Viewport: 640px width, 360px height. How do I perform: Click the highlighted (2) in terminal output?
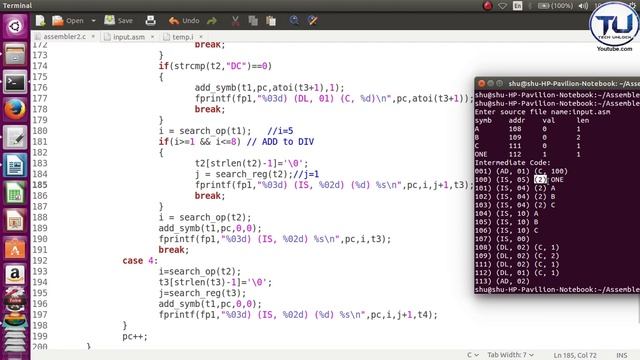point(540,180)
